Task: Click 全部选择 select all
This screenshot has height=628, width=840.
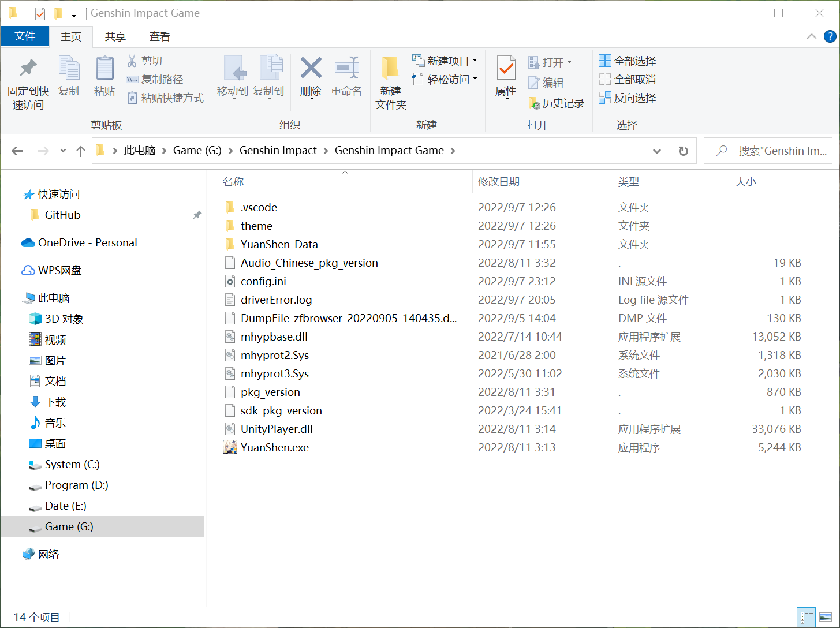Action: coord(628,61)
